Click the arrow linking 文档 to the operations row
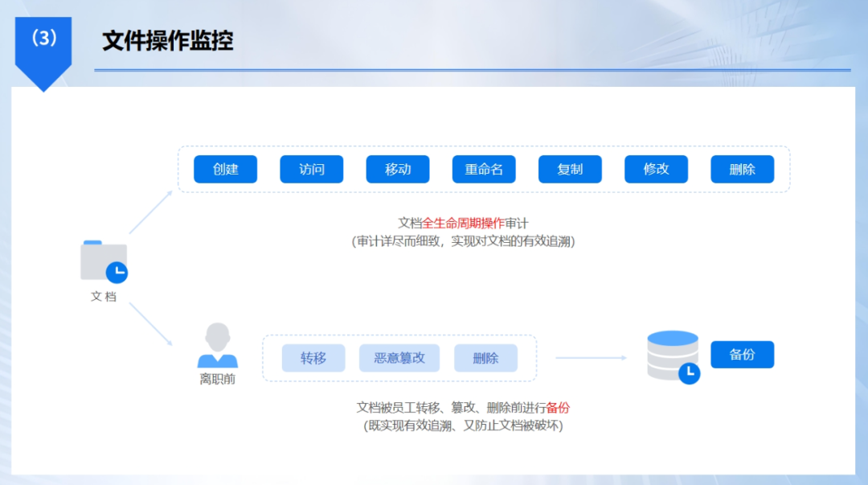The image size is (868, 485). click(153, 211)
